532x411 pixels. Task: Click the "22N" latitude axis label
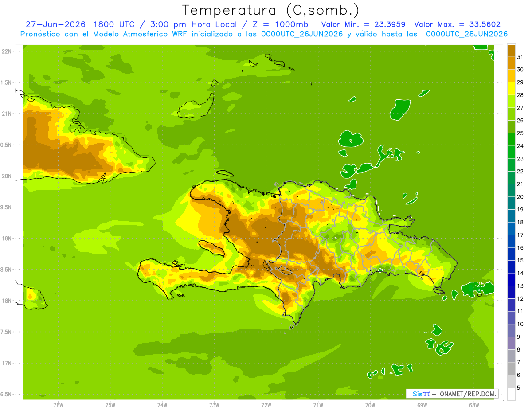pyautogui.click(x=8, y=51)
